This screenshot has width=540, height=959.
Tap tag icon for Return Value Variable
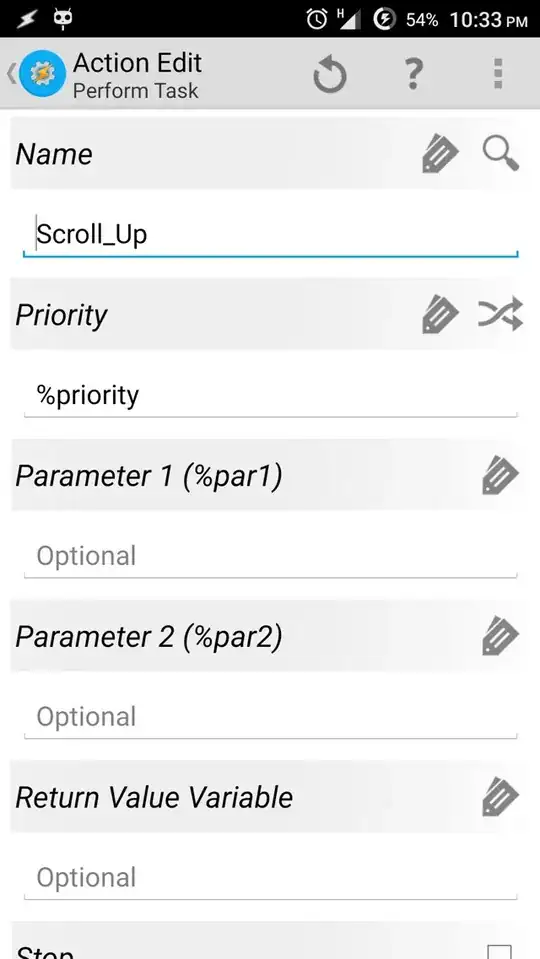500,797
